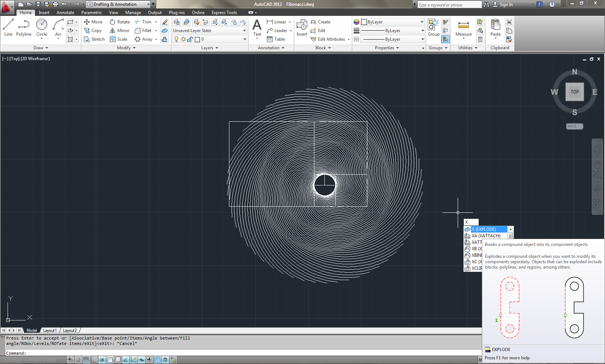Toggle Infer Constraints in status bar

click(x=70, y=360)
